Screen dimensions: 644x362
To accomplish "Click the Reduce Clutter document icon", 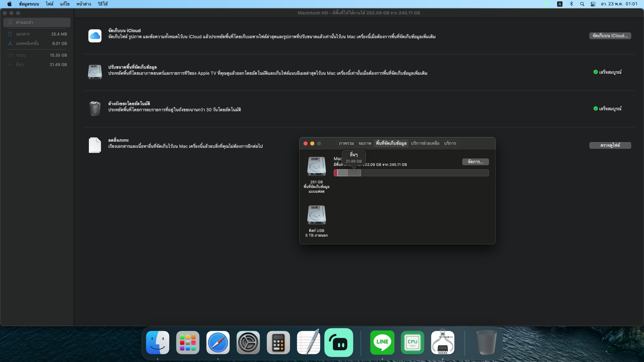I will (x=95, y=145).
